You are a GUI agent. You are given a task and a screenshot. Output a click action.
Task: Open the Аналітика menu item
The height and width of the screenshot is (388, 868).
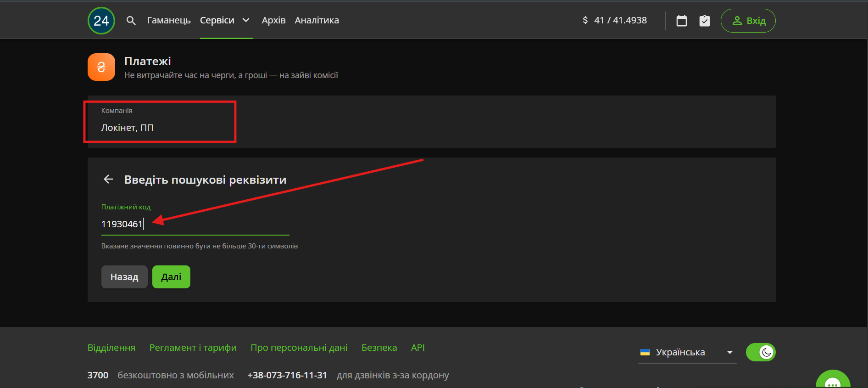[317, 20]
